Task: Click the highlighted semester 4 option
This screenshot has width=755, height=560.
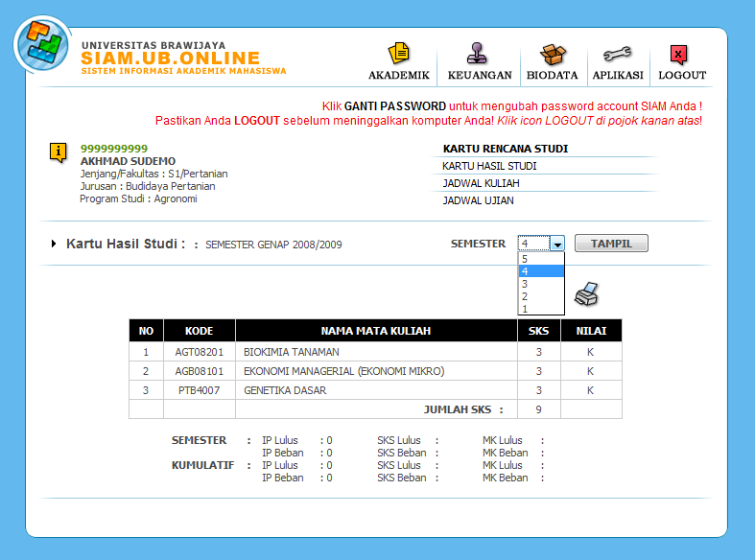Action: tap(541, 271)
